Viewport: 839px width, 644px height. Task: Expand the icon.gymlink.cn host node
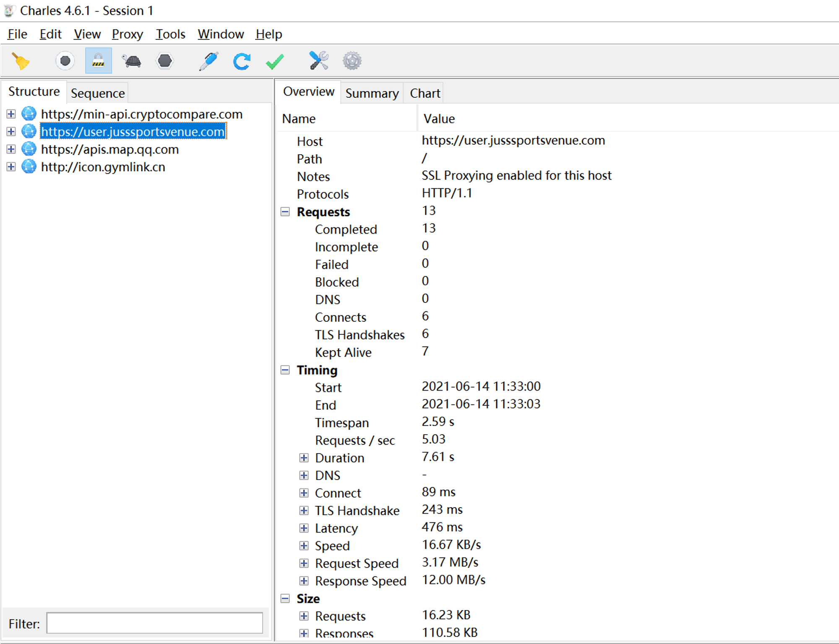11,167
